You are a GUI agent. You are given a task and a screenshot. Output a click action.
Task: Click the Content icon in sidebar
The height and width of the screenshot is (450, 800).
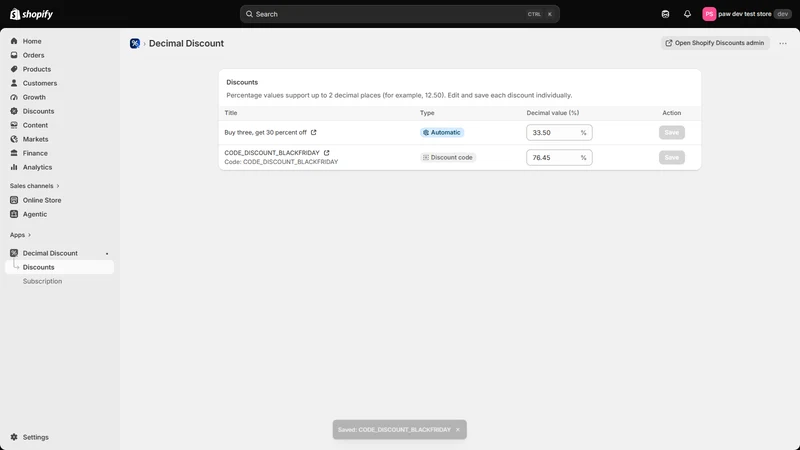tap(14, 125)
